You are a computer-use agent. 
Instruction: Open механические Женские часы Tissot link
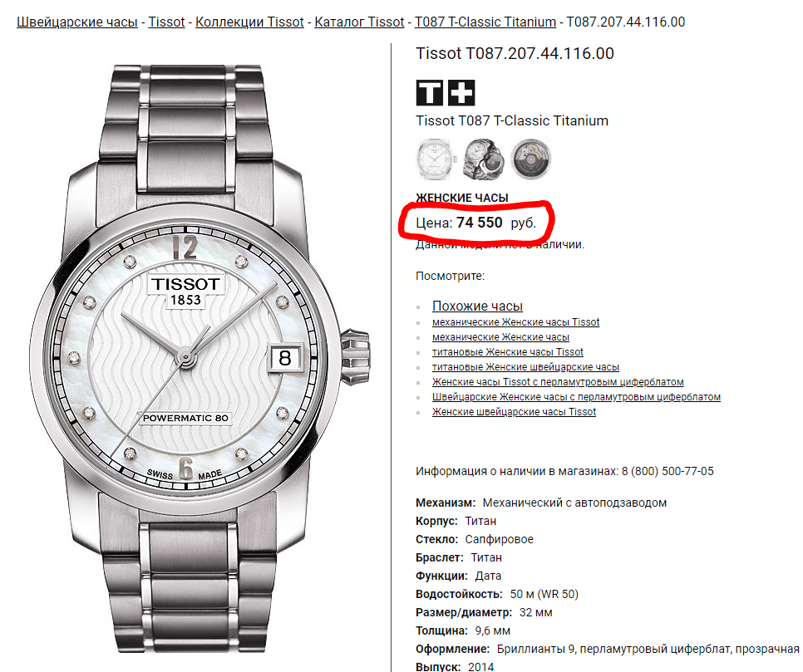(x=515, y=322)
